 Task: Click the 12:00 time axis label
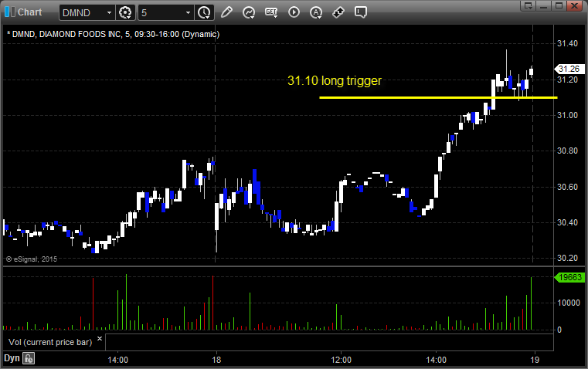point(342,360)
